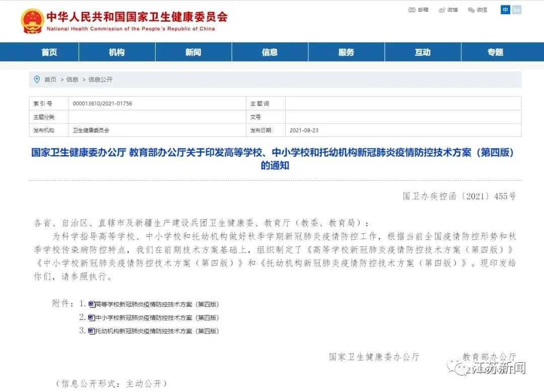Open the 服务 navigation tab

tap(346, 52)
